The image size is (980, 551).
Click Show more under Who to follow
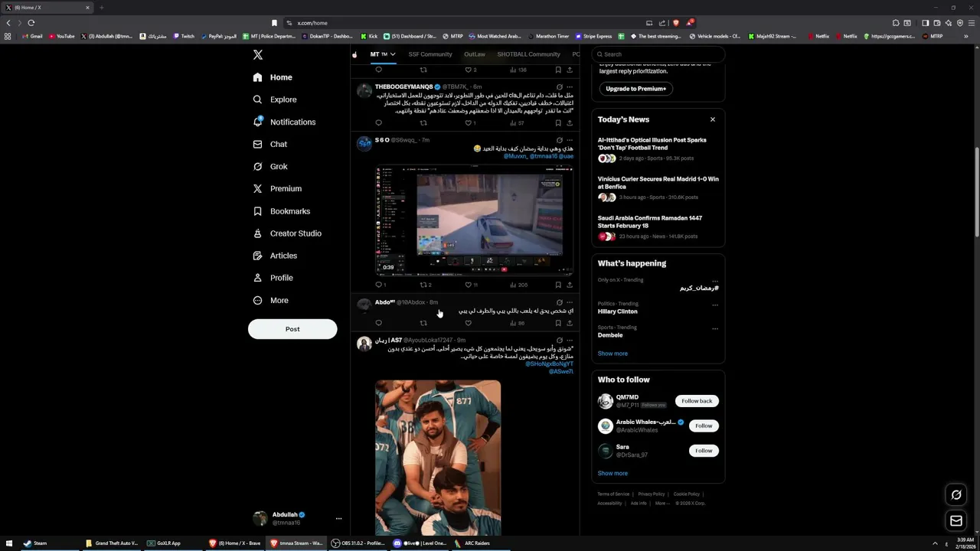[612, 473]
